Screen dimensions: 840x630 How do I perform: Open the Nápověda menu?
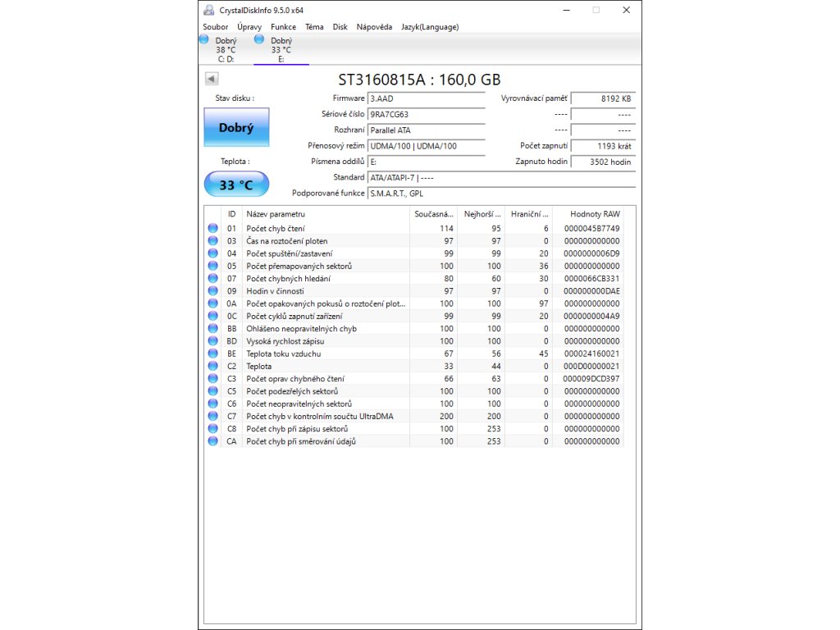(374, 27)
